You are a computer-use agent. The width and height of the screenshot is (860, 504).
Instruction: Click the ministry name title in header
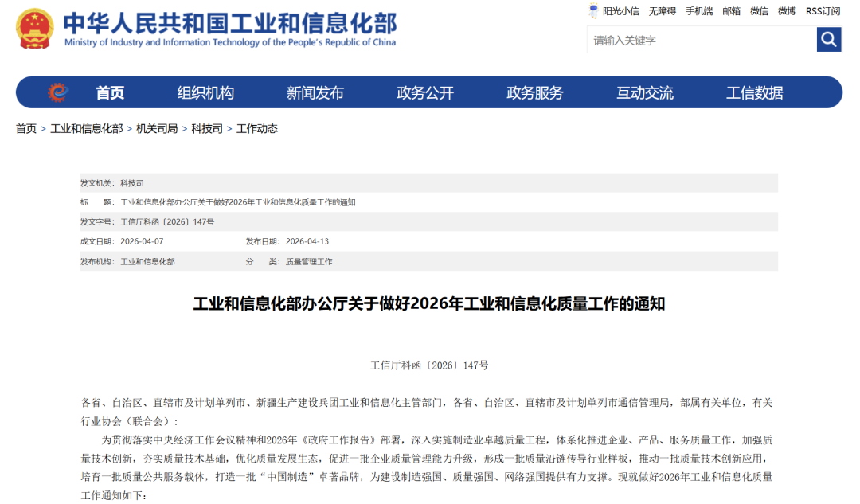(229, 24)
